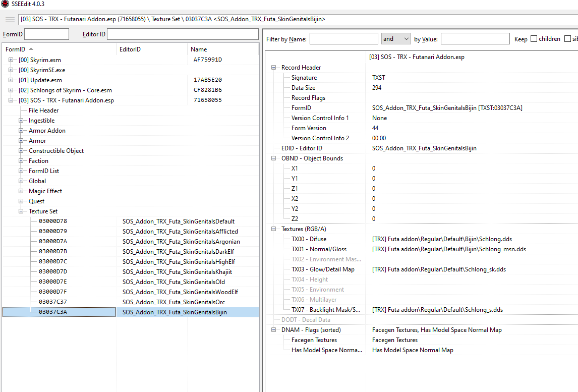Screen dimensions: 578x392
Task: Select record 03000D7B SkinGenitalsDarkElf
Action: coord(131,252)
